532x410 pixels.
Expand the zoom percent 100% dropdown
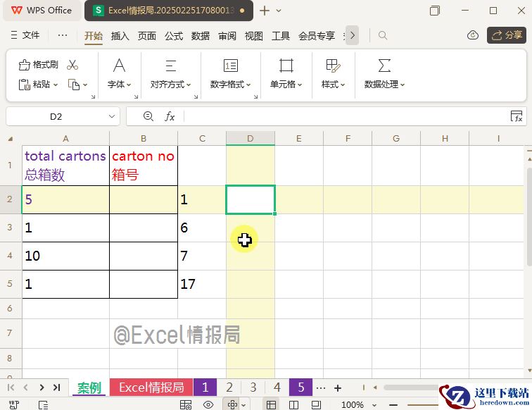[x=374, y=405]
